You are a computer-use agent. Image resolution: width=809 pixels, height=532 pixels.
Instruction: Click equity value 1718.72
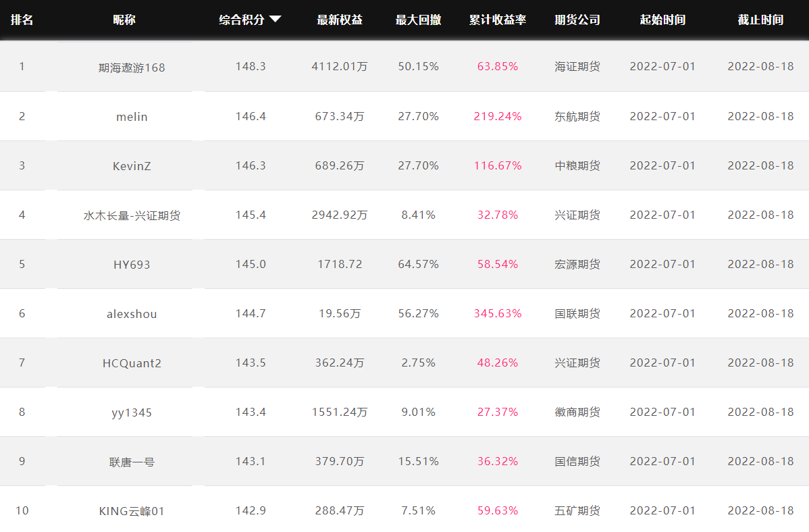[340, 264]
